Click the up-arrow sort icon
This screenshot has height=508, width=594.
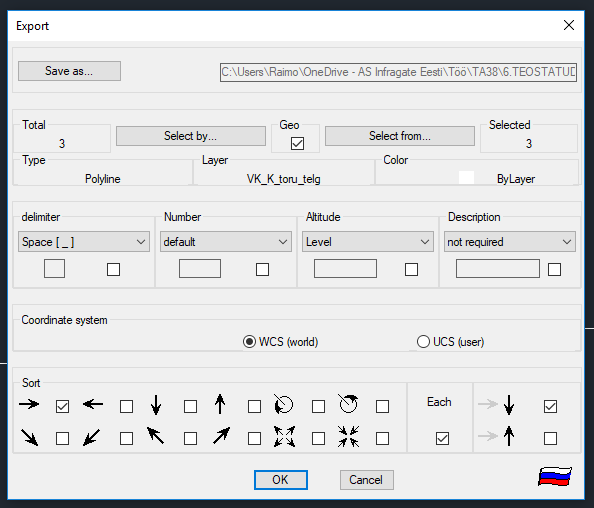tap(220, 404)
